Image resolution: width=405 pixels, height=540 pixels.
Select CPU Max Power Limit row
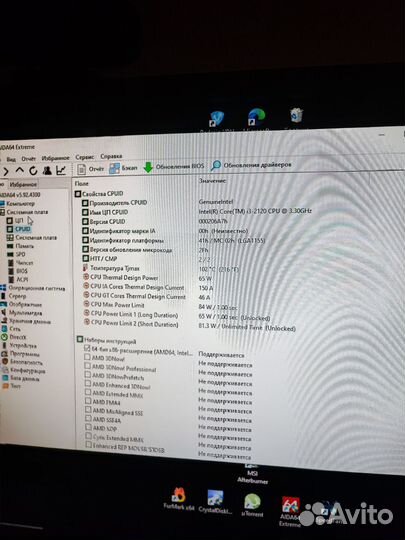pyautogui.click(x=160, y=305)
